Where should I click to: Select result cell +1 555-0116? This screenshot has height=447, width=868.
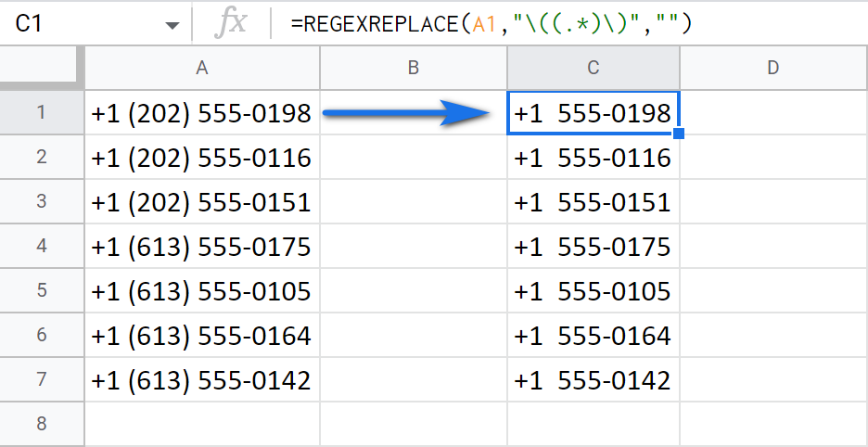click(594, 157)
